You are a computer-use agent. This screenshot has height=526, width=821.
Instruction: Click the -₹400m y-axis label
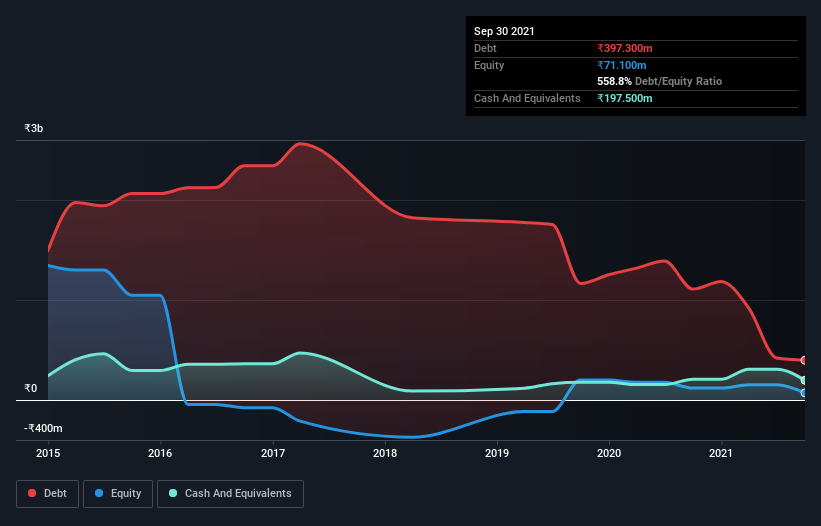[43, 428]
